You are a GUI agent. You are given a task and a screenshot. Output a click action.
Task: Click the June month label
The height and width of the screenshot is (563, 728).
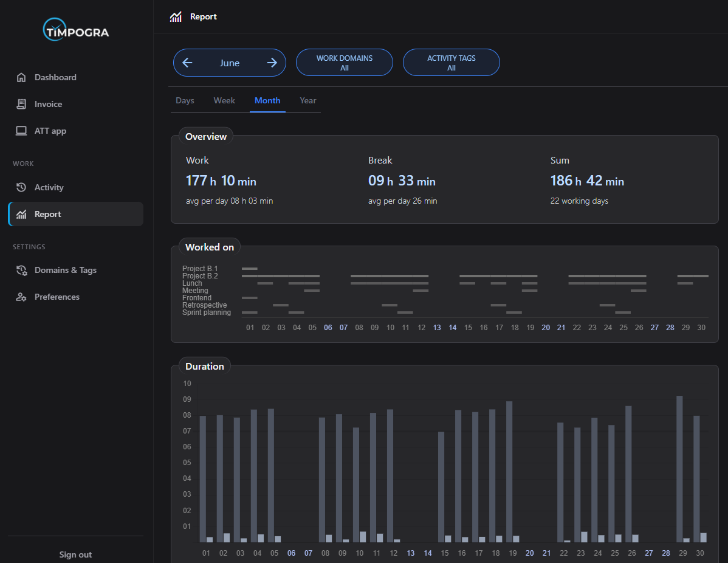tap(229, 63)
